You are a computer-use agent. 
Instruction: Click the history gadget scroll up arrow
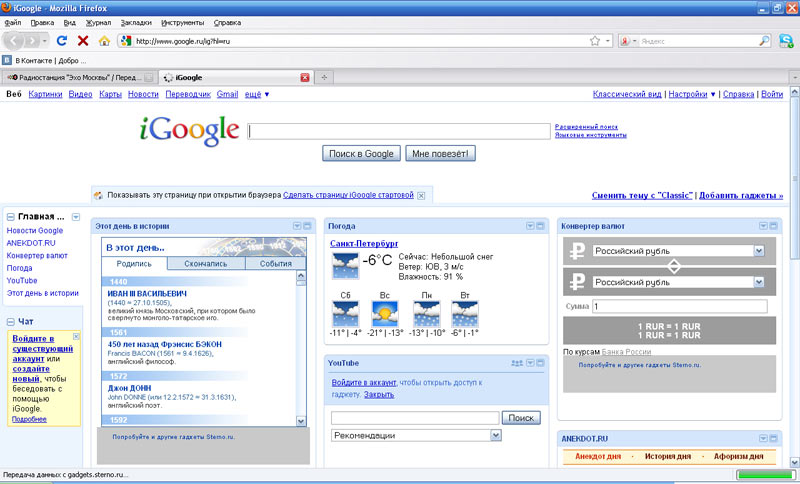coord(301,276)
